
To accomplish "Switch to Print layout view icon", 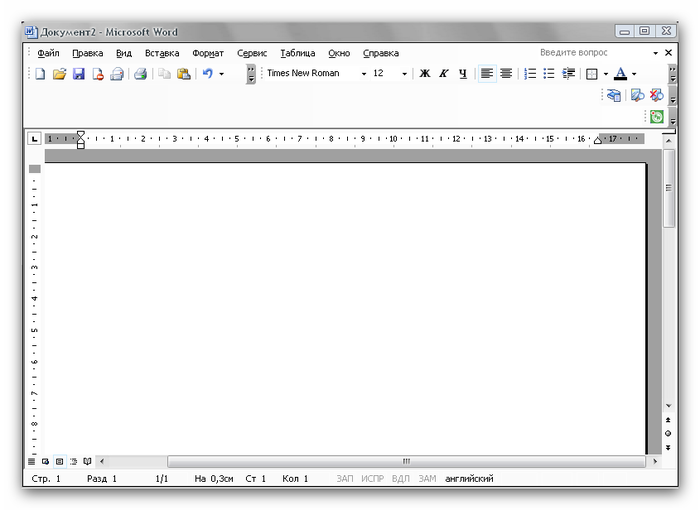I will point(59,461).
